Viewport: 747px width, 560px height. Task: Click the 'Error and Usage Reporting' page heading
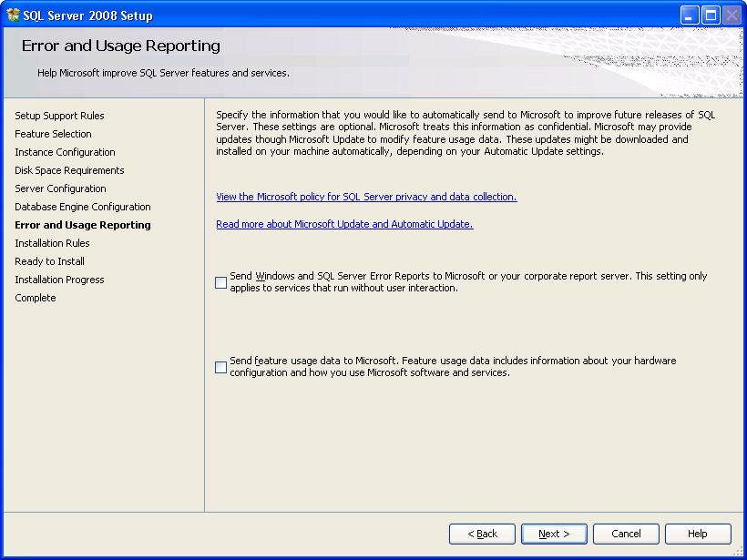121,46
